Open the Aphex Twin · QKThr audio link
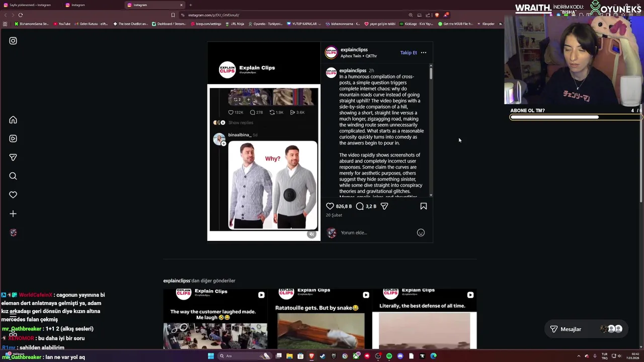Screen dimensions: 644x362 359,56
